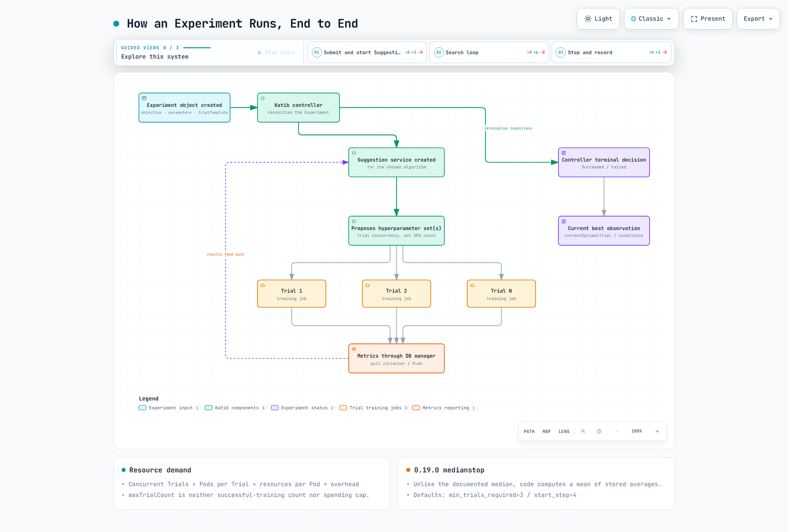Click the 0.19.0 medianstop card heading
This screenshot has height=532, width=788.
[449, 470]
